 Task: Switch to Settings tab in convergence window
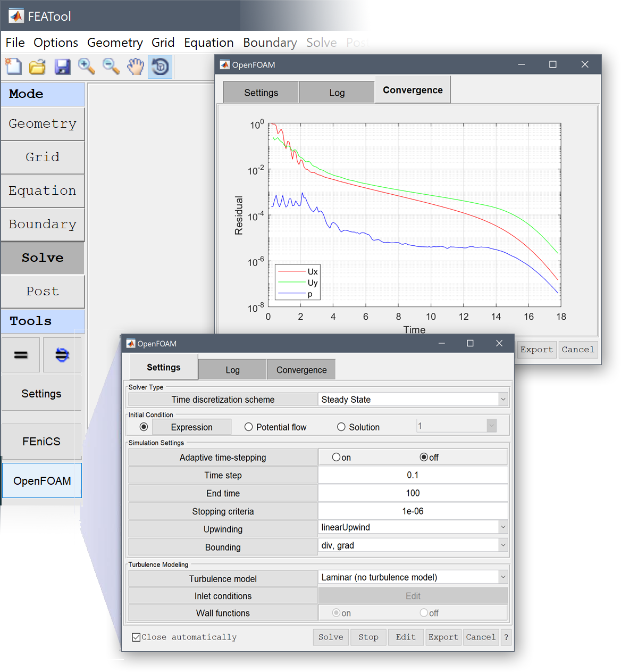click(x=261, y=93)
